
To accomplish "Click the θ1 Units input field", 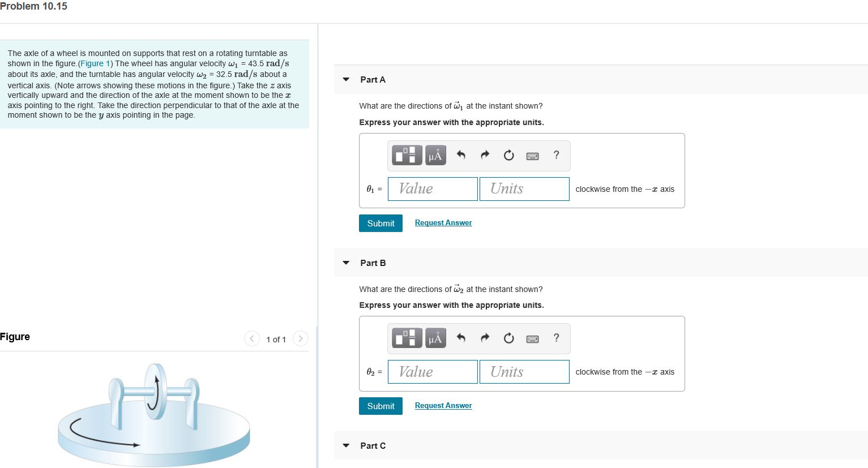I will pos(524,189).
